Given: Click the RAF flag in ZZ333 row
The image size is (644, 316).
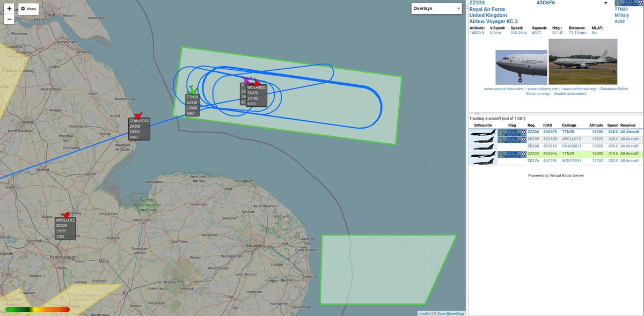Looking at the screenshot, I should 511,153.
